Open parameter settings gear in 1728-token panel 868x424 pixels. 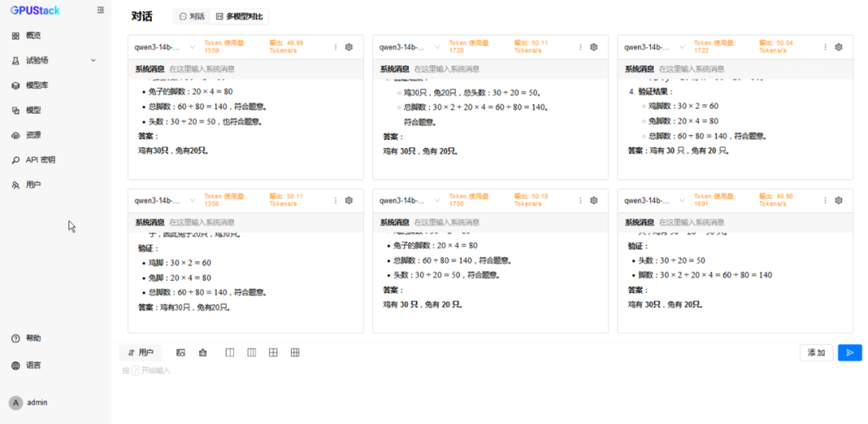pos(594,47)
